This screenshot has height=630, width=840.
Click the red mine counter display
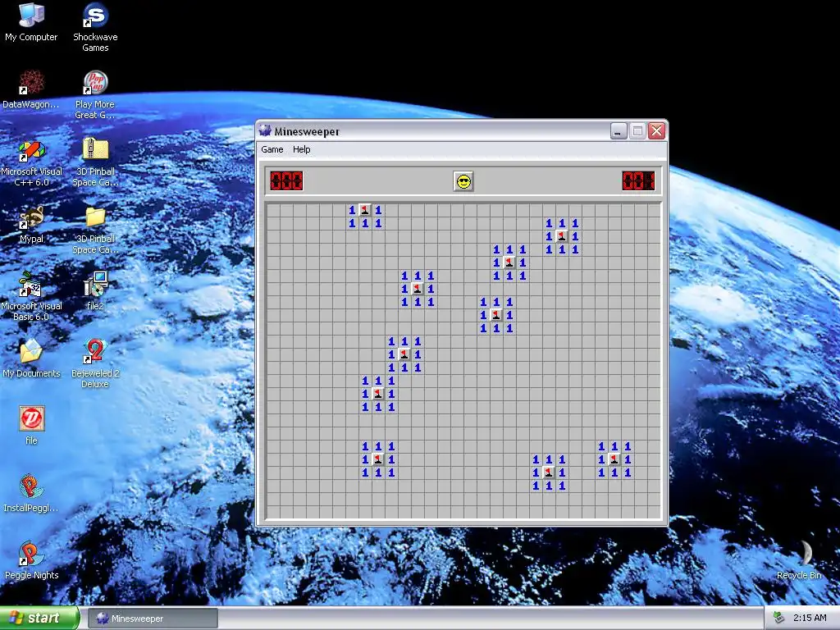tap(286, 181)
